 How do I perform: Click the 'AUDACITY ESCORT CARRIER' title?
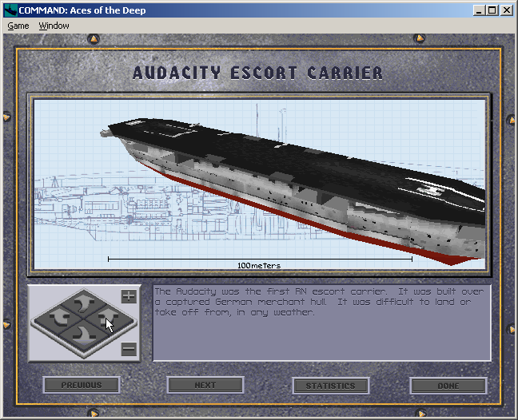point(257,73)
